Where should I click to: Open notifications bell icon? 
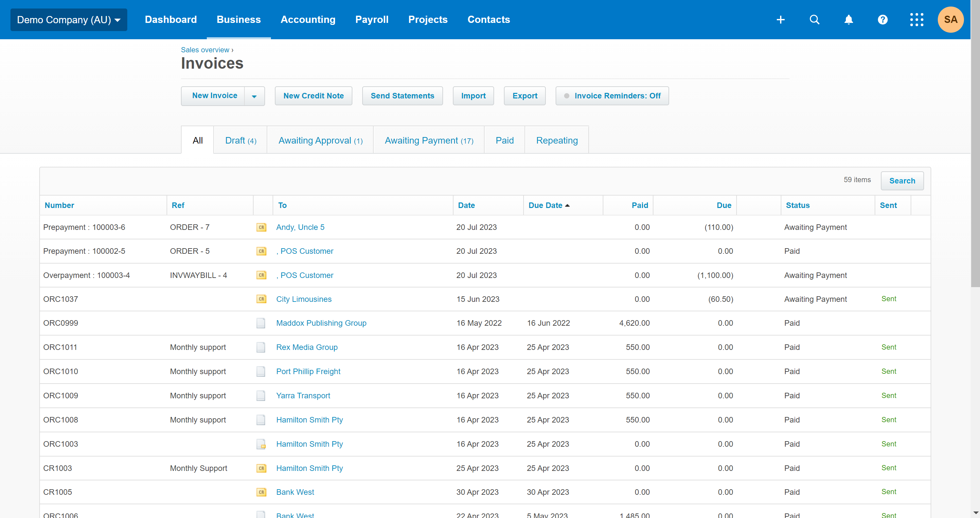click(848, 20)
